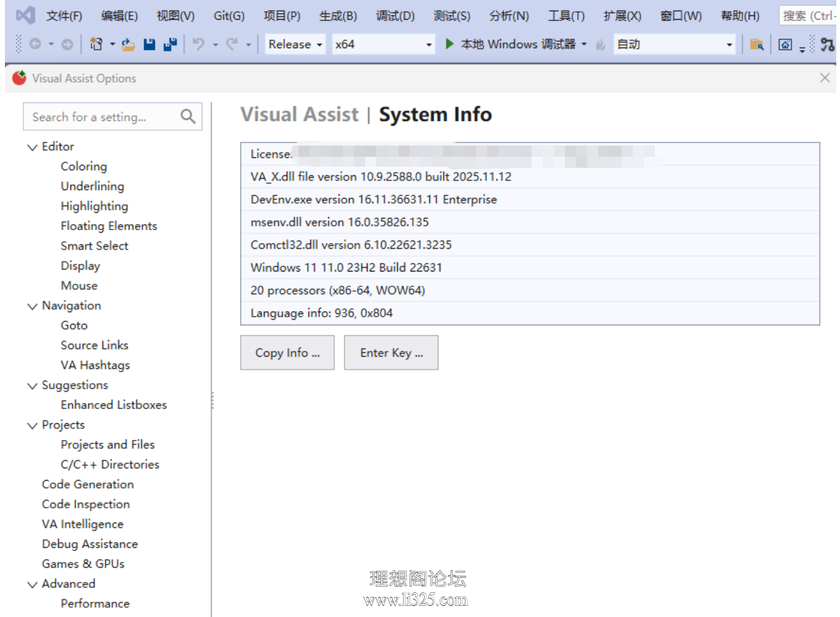Click the window layout toolbar icon
The image size is (840, 617).
[x=785, y=44]
